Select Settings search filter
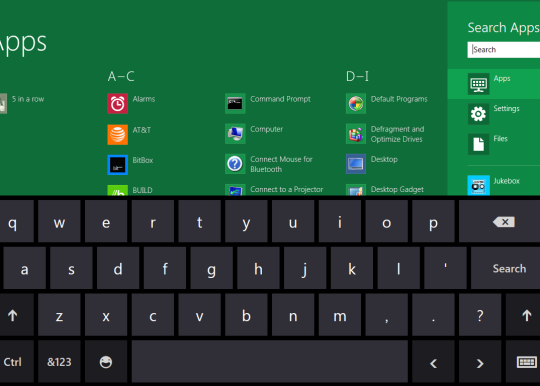 [494, 114]
